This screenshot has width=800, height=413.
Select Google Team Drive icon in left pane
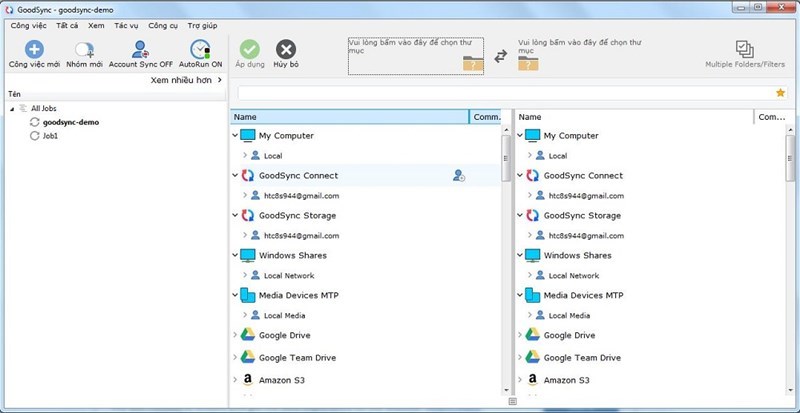(x=247, y=357)
